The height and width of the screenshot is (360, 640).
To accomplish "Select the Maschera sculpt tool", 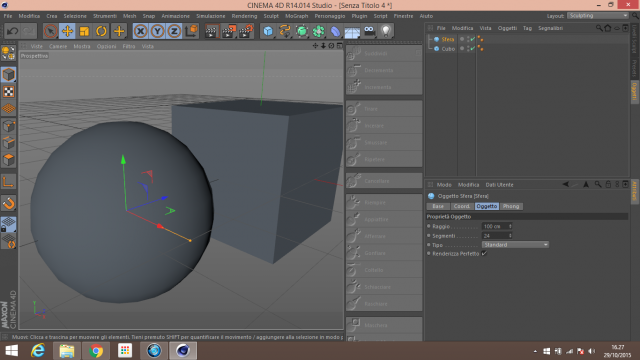I will coord(384,325).
